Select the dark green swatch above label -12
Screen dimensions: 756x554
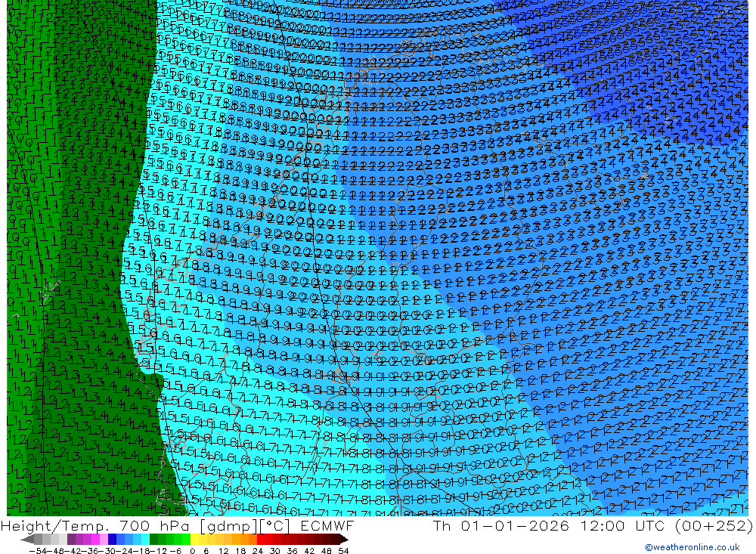coord(153,539)
